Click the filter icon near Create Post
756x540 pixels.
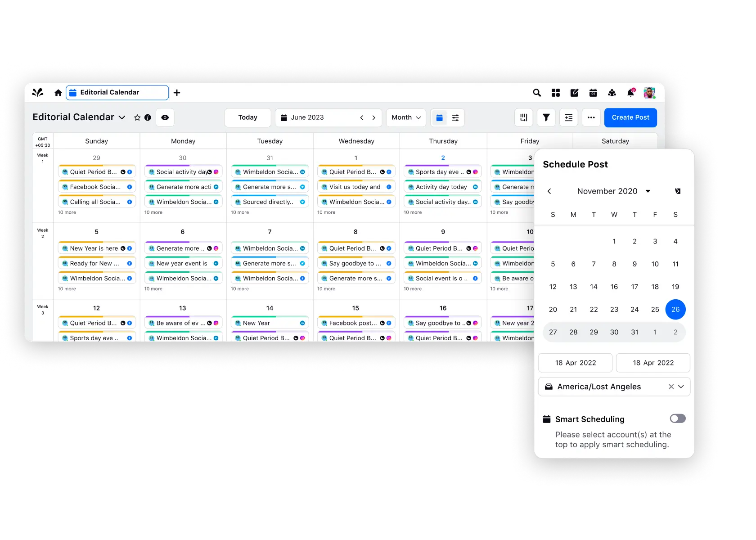tap(546, 117)
